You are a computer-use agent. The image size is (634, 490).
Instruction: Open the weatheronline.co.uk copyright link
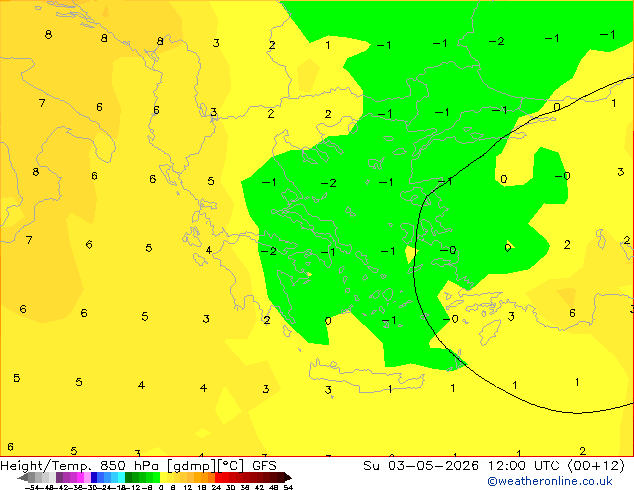pos(550,481)
